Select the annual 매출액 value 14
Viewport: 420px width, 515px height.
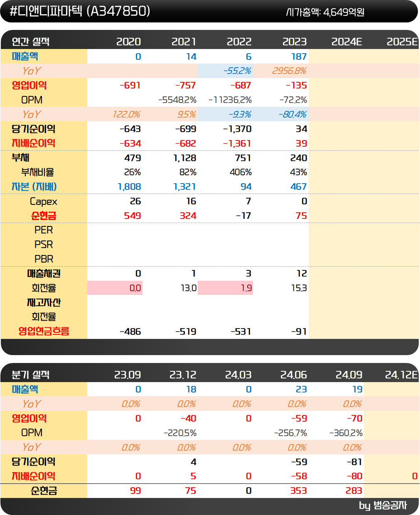click(x=191, y=56)
